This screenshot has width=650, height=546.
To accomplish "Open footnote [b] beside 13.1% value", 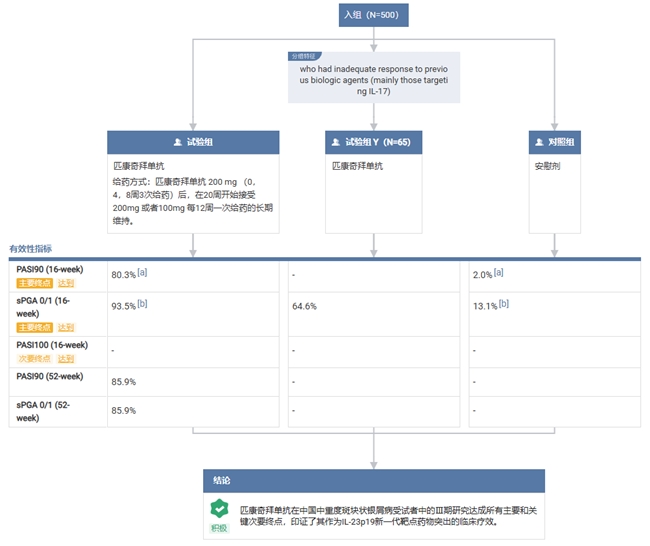I will click(x=504, y=303).
